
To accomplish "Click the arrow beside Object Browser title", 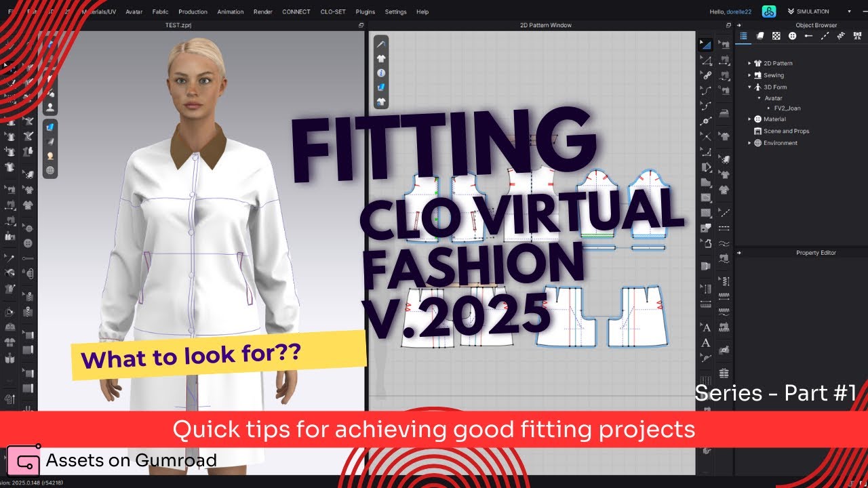I will pyautogui.click(x=739, y=25).
